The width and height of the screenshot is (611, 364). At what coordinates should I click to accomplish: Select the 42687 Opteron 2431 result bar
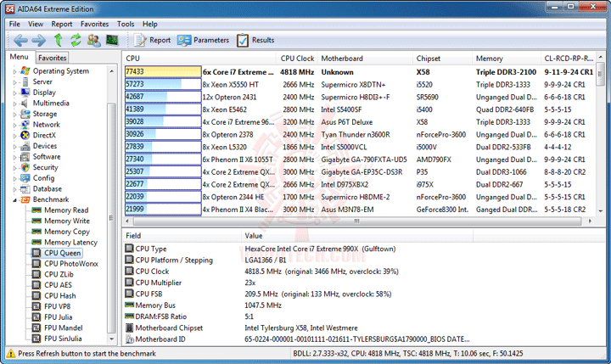pos(163,97)
